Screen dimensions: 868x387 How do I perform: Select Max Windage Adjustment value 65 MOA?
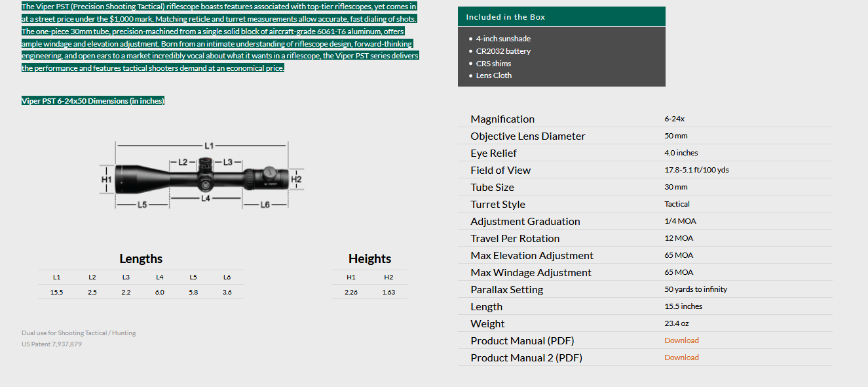click(679, 272)
